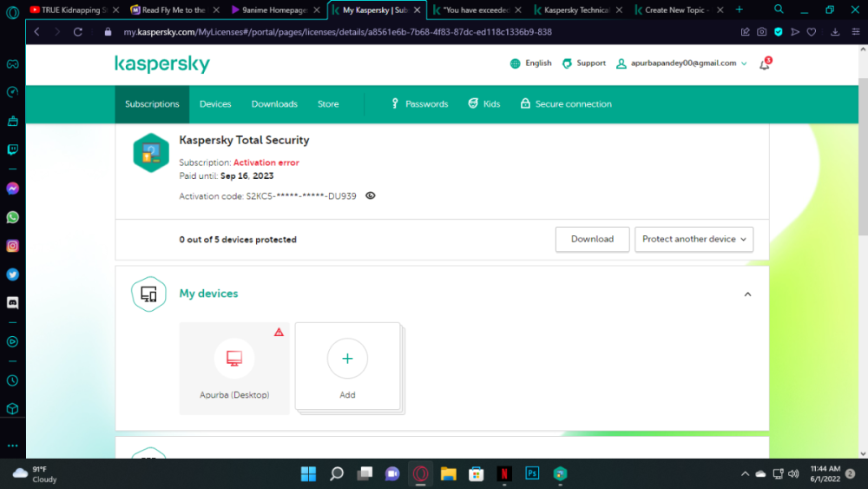This screenshot has width=868, height=489.
Task: Go to the Downloads nav tab
Action: click(274, 104)
